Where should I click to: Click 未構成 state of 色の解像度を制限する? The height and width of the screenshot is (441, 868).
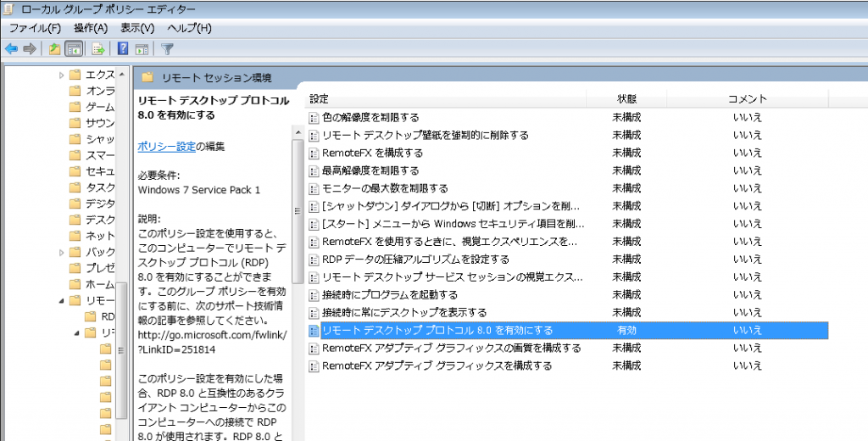pyautogui.click(x=626, y=117)
